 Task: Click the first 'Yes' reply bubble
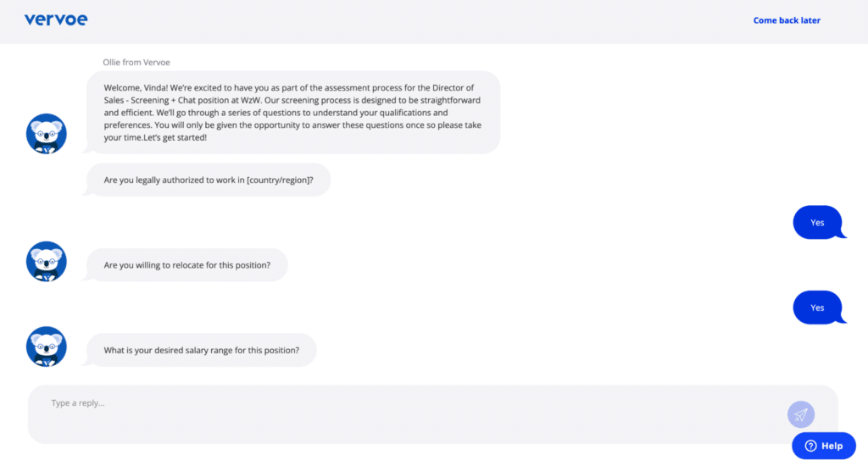point(818,223)
